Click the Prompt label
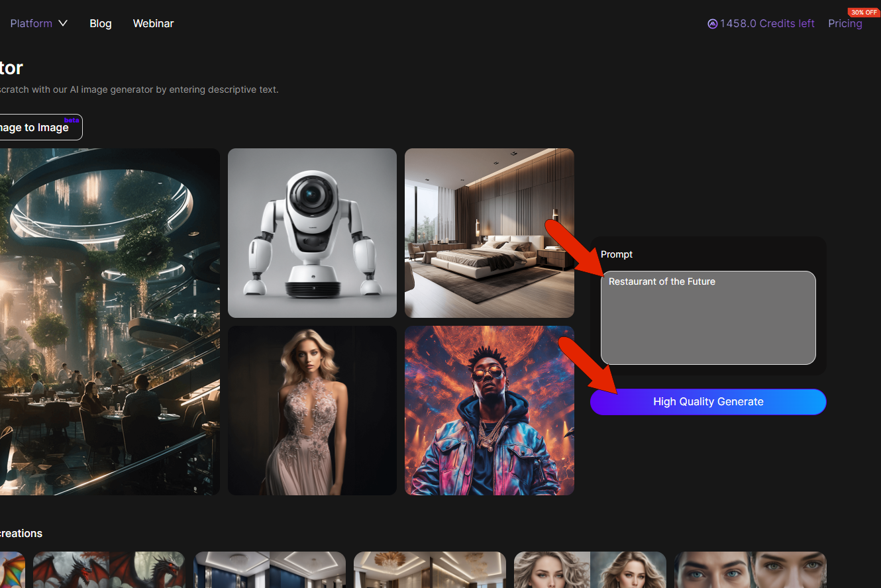Screen dimensions: 881x588 (x=617, y=254)
